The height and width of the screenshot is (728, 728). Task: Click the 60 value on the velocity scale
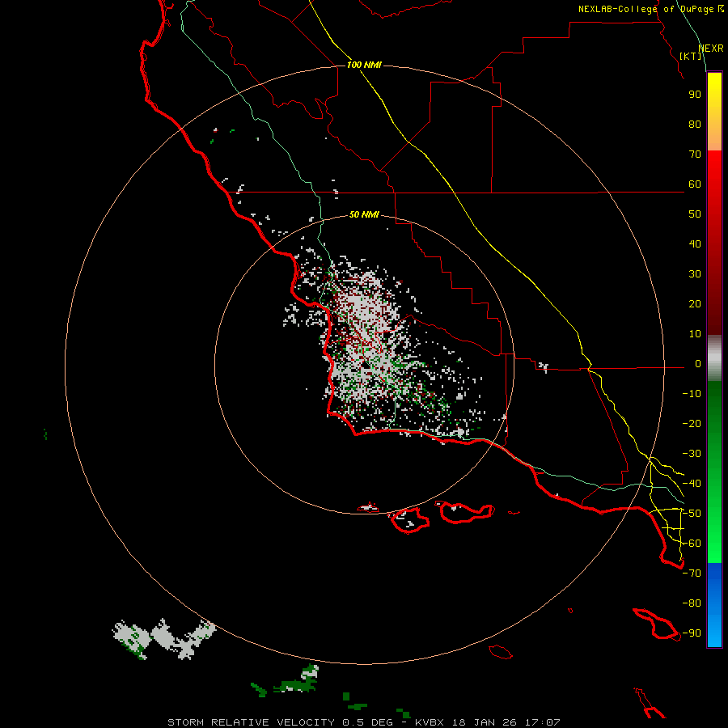coord(695,184)
